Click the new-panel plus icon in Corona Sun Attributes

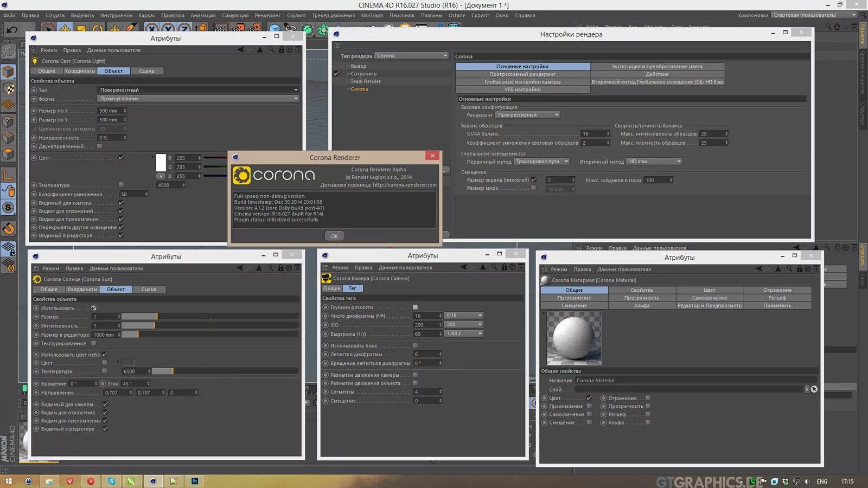tap(297, 268)
